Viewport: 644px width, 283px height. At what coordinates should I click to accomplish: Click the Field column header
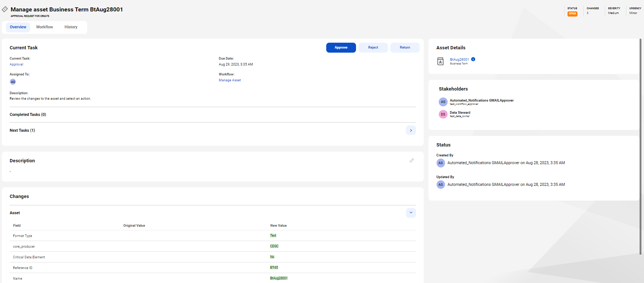pyautogui.click(x=17, y=226)
